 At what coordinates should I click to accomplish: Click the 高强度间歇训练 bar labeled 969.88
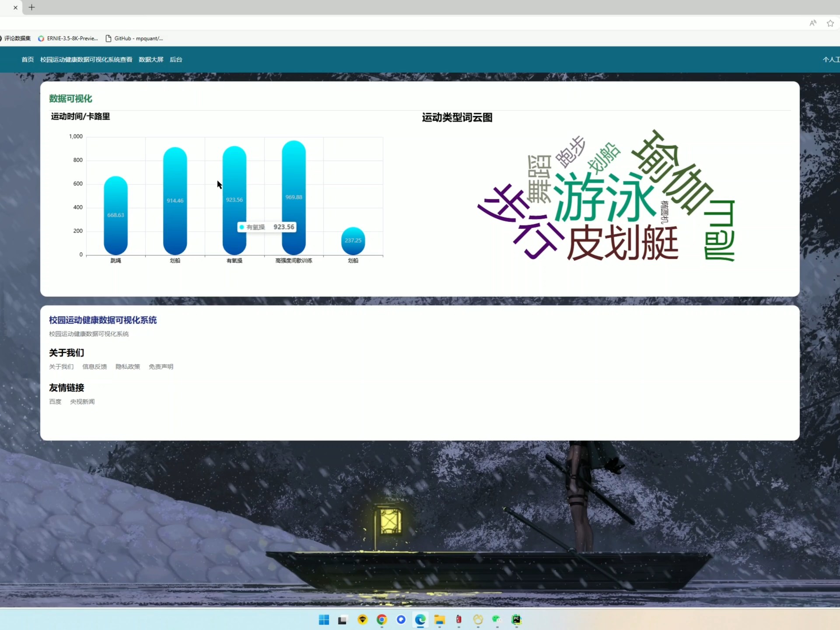point(294,197)
